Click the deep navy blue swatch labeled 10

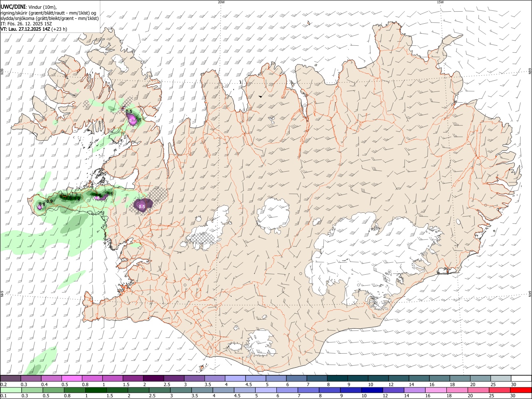[x=372, y=390]
